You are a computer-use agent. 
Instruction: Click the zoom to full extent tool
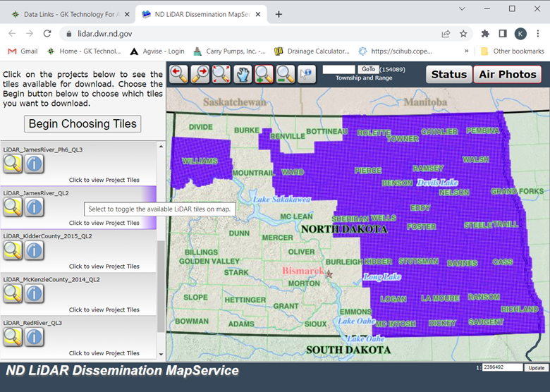pyautogui.click(x=221, y=74)
